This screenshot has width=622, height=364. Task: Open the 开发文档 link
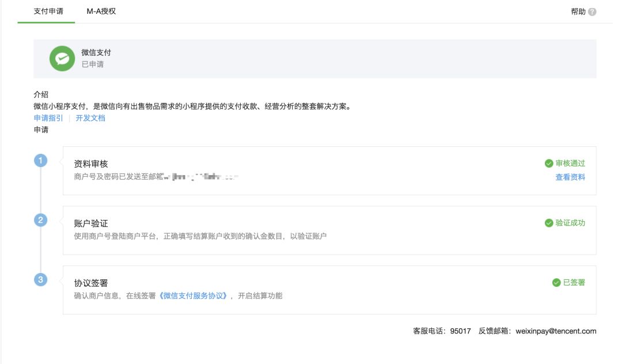90,117
